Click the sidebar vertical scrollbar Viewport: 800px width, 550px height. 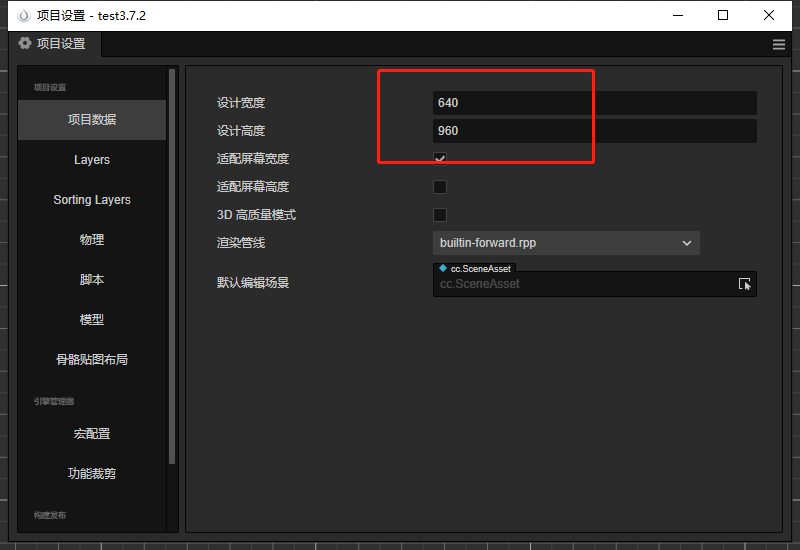(172, 265)
